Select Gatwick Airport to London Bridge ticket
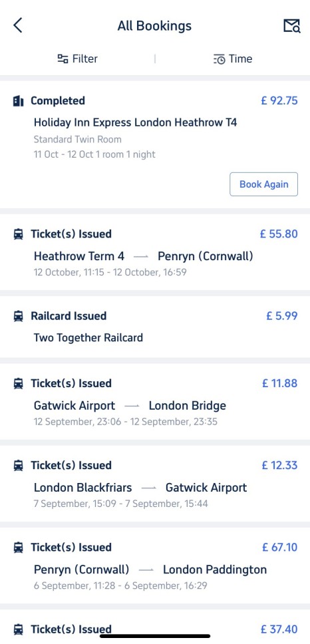The width and height of the screenshot is (310, 644). [x=155, y=402]
